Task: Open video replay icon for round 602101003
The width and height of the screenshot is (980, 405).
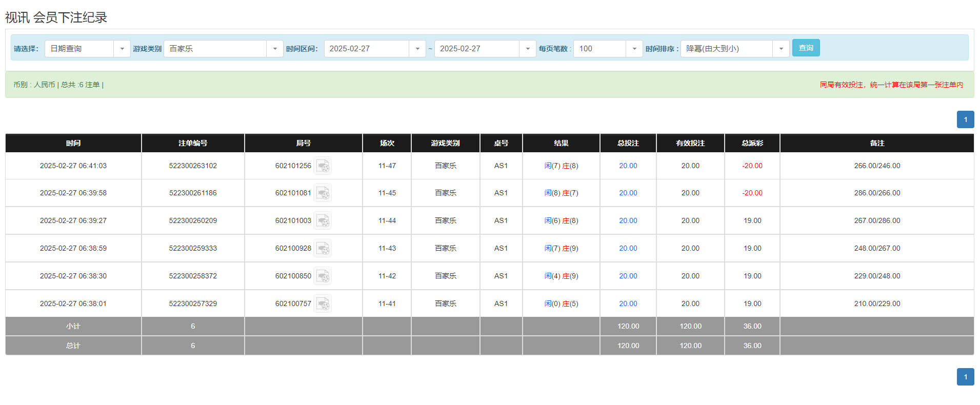Action: pyautogui.click(x=323, y=221)
